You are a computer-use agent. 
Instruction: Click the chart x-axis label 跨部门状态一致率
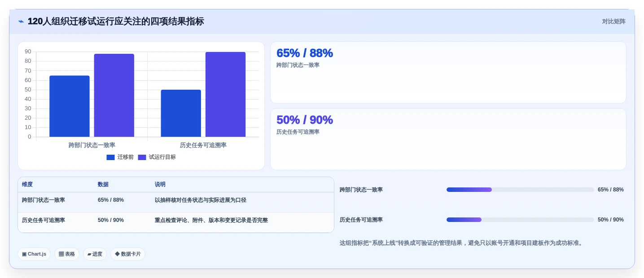click(92, 145)
